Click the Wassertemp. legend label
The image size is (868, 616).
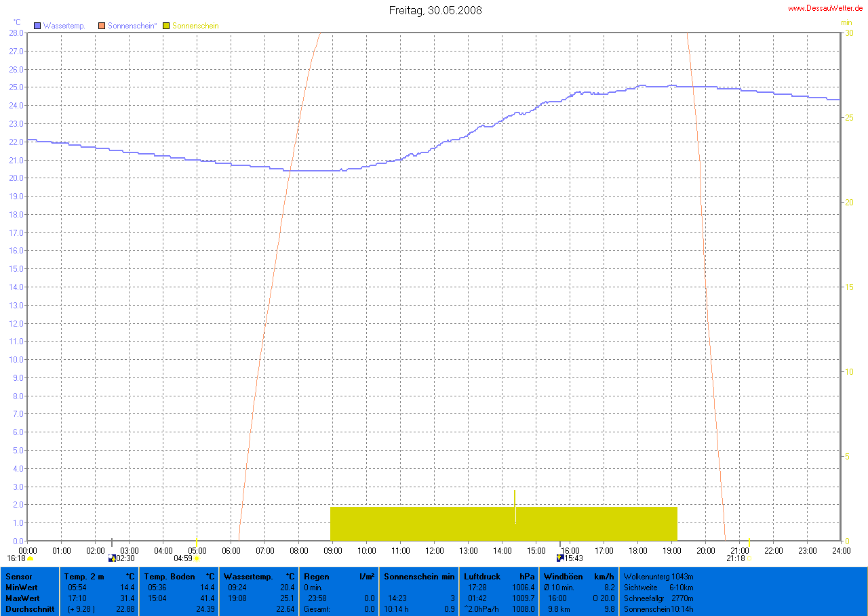tap(64, 26)
